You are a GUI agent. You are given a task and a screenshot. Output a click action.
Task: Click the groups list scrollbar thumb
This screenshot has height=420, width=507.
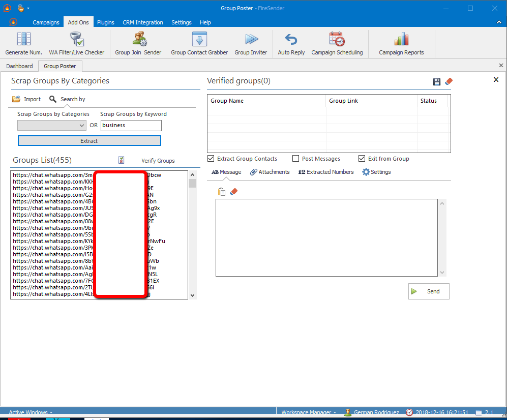[x=192, y=184]
